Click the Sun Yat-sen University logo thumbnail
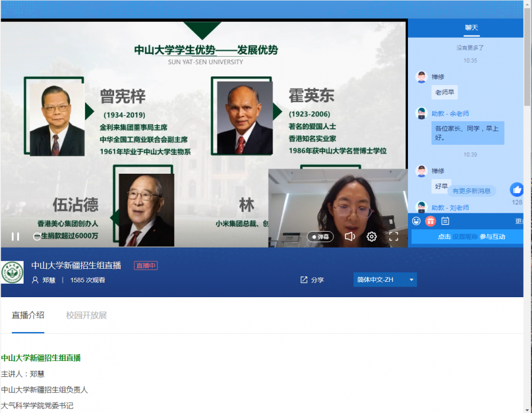 coord(12,272)
